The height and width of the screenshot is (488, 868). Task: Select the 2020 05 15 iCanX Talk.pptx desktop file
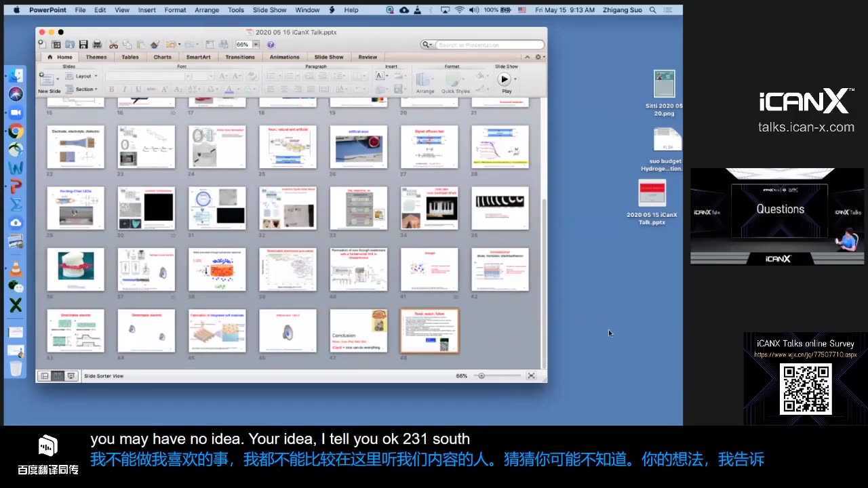652,203
